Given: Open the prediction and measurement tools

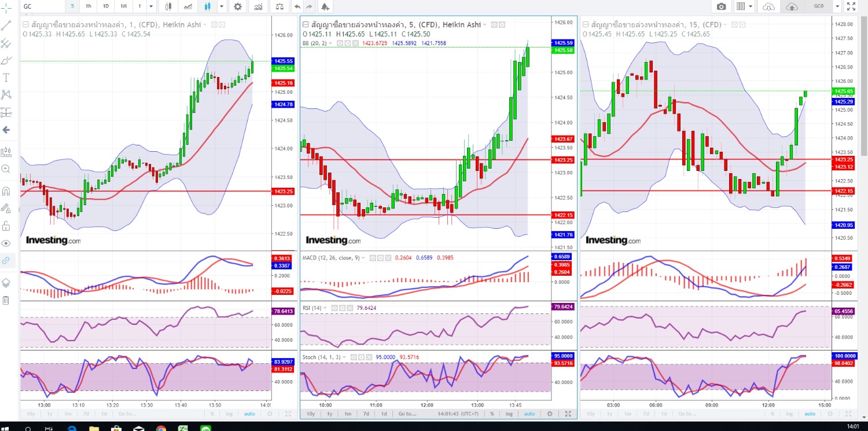Looking at the screenshot, I should [x=6, y=112].
